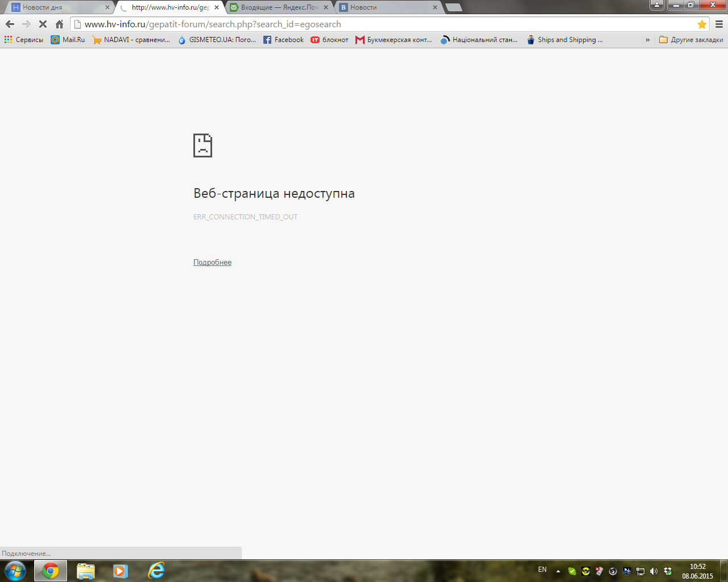The height and width of the screenshot is (582, 728).
Task: Switch to the Новости дня tab
Action: point(57,7)
